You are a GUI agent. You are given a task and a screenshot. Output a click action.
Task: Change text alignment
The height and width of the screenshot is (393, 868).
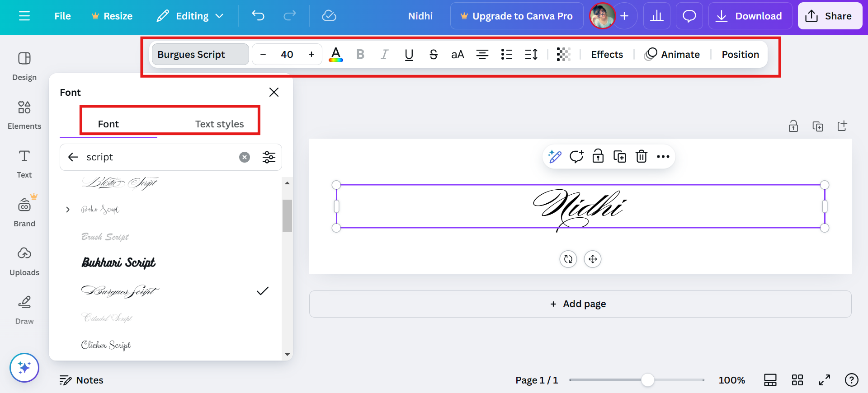click(482, 55)
